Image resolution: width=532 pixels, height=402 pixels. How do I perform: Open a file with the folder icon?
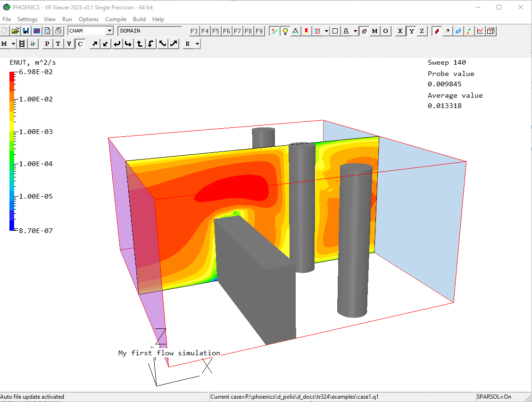click(x=15, y=31)
